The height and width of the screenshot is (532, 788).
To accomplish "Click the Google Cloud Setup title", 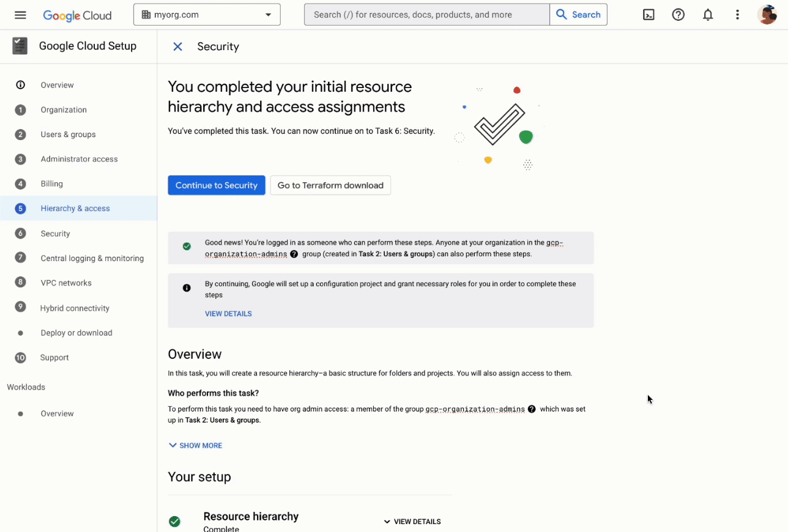I will [87, 46].
